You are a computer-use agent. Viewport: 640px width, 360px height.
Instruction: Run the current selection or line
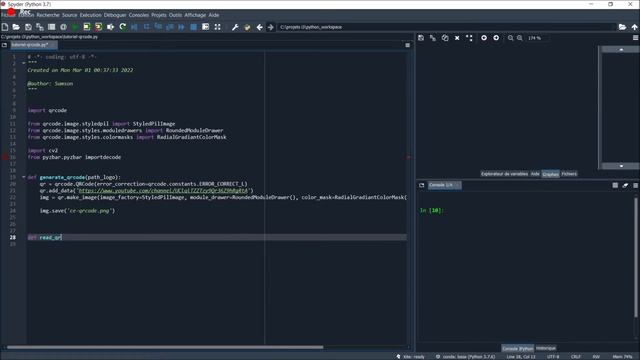pos(110,27)
